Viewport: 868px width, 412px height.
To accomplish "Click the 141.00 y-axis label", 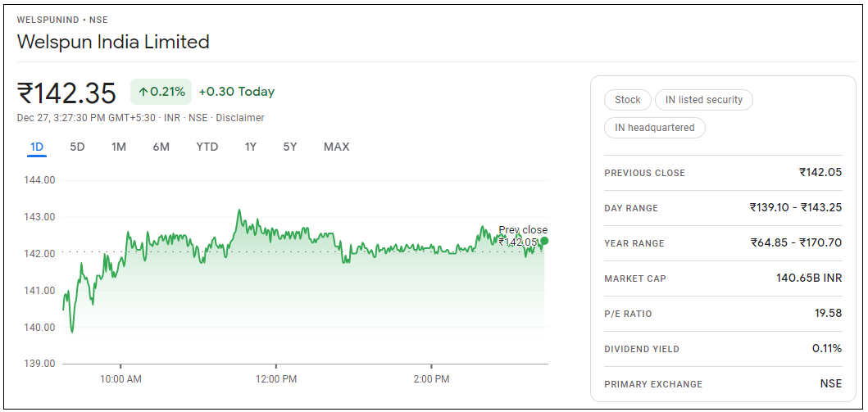I will pos(40,290).
